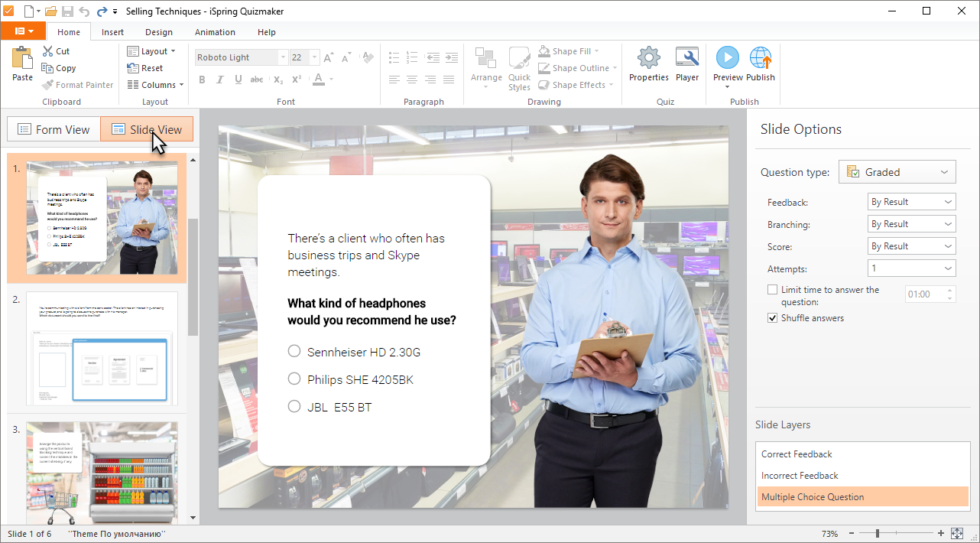Switch to the Insert ribbon tab
This screenshot has height=543, width=980.
(112, 32)
